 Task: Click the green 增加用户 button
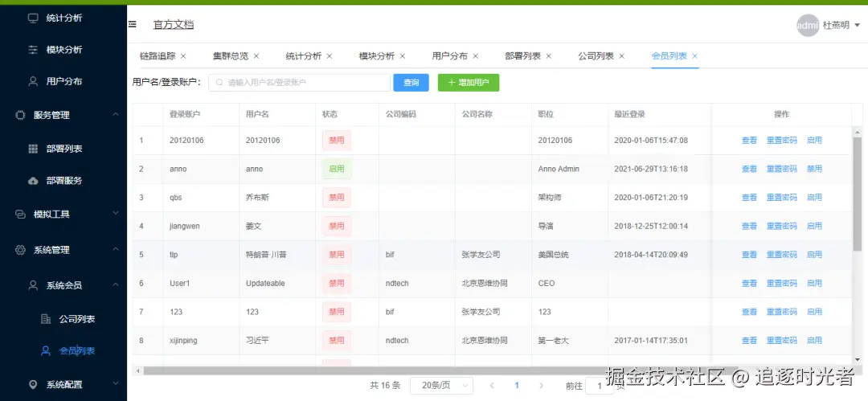coord(468,83)
